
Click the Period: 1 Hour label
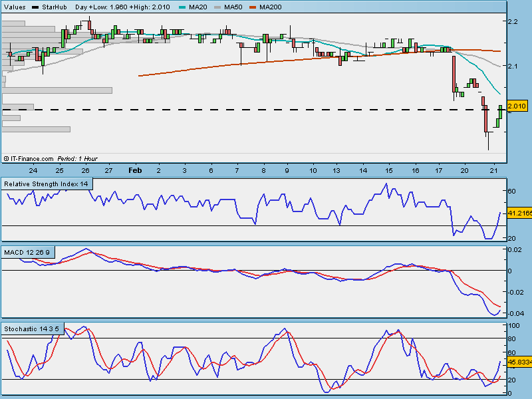coord(77,158)
